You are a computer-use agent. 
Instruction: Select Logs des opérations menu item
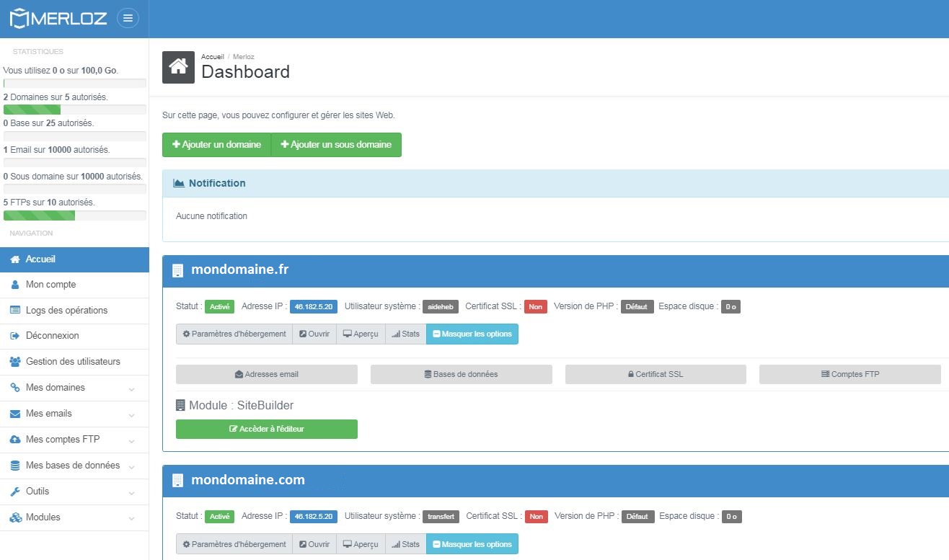tap(66, 311)
